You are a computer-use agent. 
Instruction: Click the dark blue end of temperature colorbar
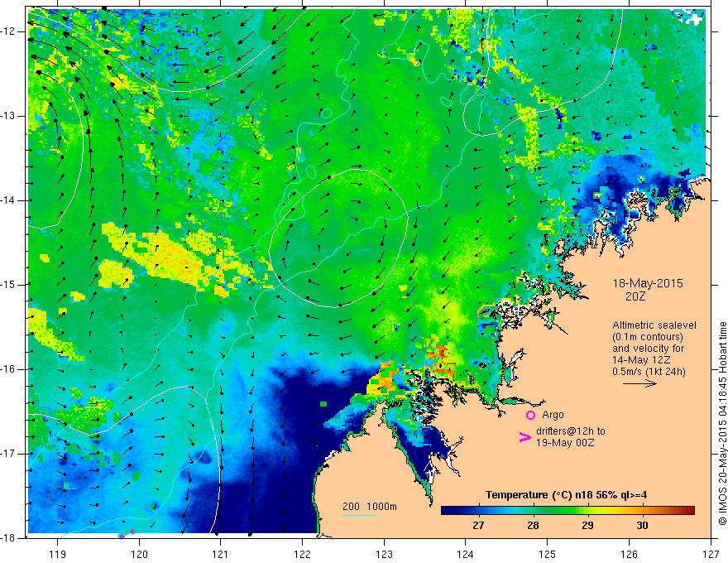point(447,510)
